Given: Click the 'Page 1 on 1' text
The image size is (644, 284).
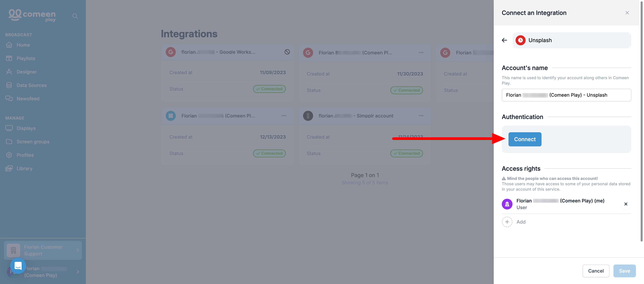Looking at the screenshot, I should (x=365, y=175).
